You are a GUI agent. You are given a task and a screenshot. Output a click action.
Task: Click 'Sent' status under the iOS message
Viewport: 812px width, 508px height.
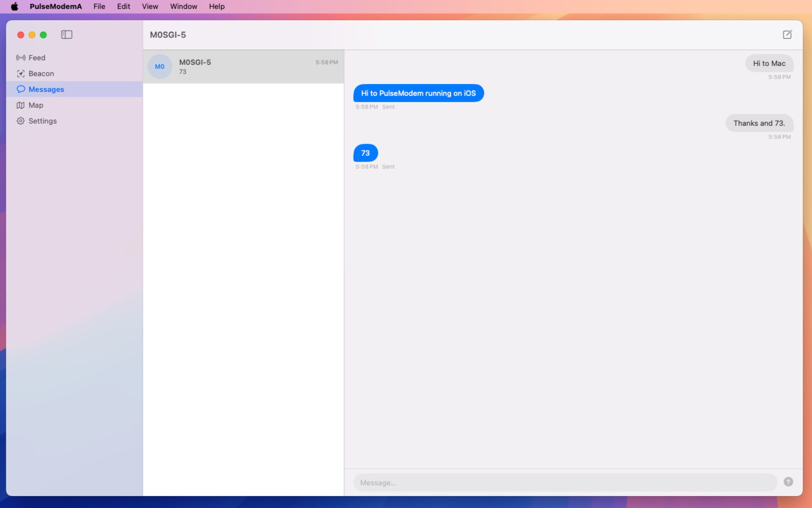(x=389, y=107)
